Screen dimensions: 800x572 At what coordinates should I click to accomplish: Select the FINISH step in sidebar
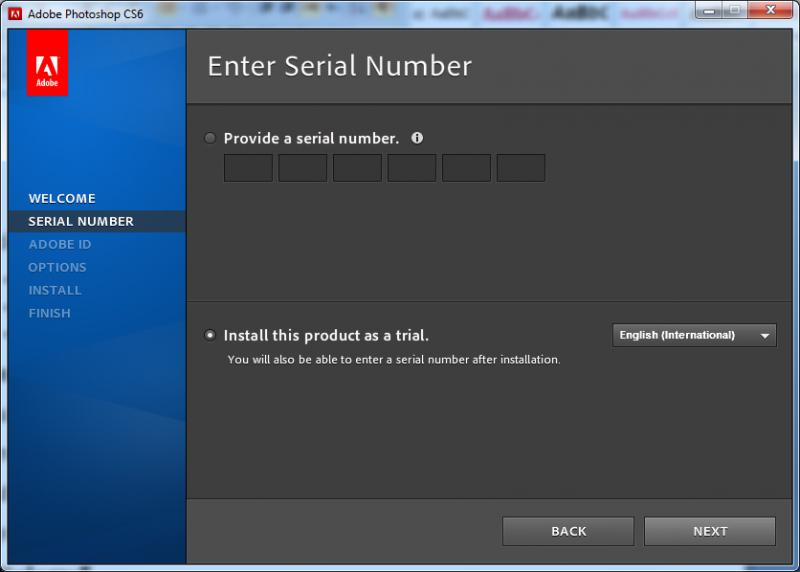click(x=49, y=313)
